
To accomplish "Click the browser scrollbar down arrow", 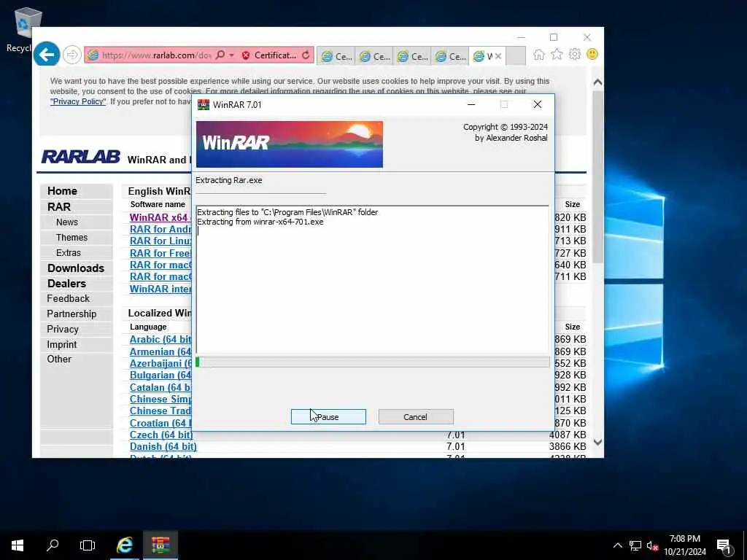I will pos(597,443).
